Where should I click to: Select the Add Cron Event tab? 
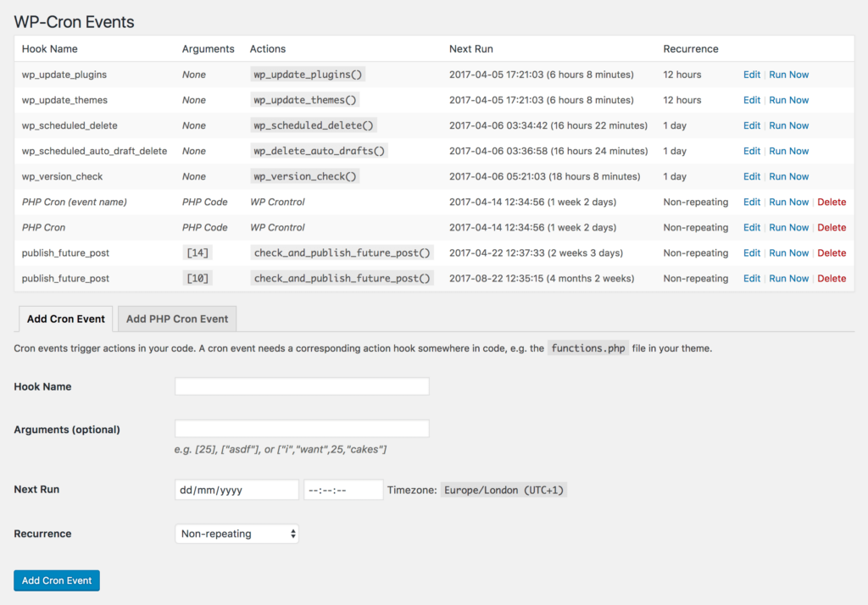pos(65,319)
